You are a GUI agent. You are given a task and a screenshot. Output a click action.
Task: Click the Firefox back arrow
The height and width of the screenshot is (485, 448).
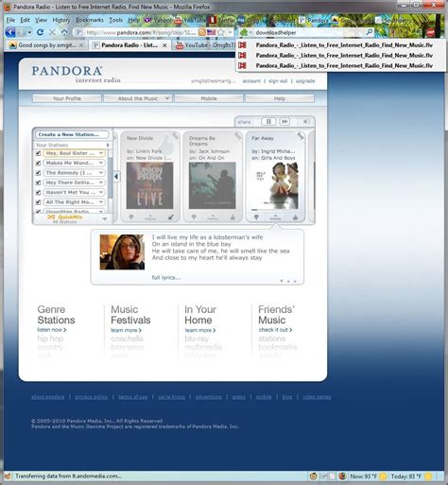(x=10, y=32)
